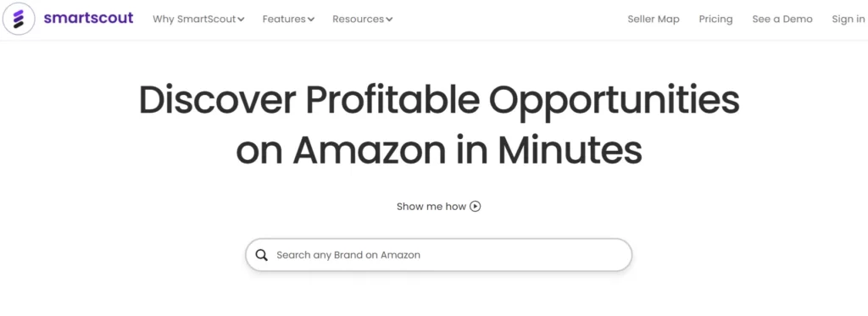Click the Discover Profitable Opportunities headline

[438, 101]
